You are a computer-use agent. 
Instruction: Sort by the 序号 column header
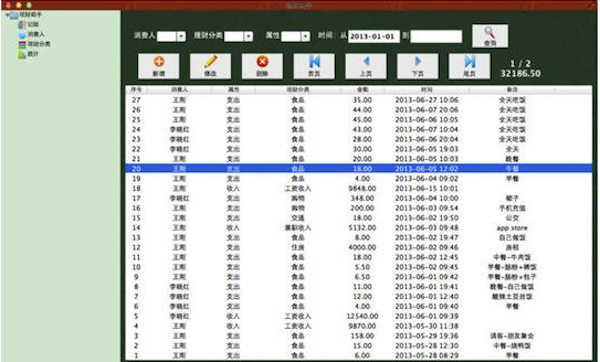pos(136,90)
